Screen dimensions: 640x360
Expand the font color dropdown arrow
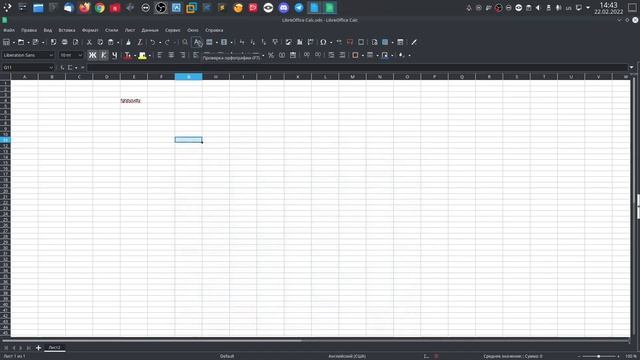[135, 56]
